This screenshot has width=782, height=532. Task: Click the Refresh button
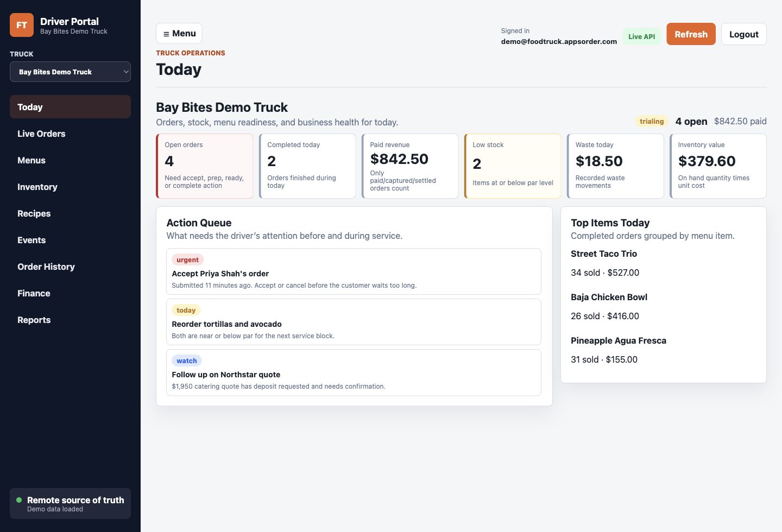pyautogui.click(x=691, y=34)
